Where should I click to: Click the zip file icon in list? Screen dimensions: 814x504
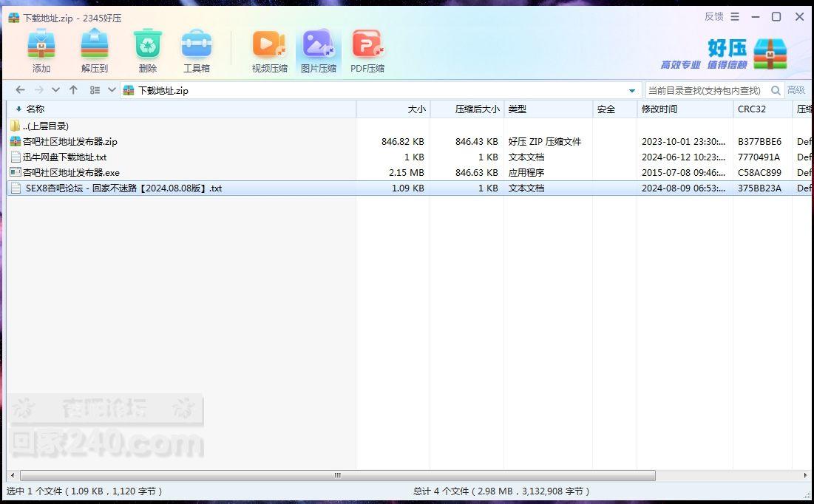pos(15,141)
